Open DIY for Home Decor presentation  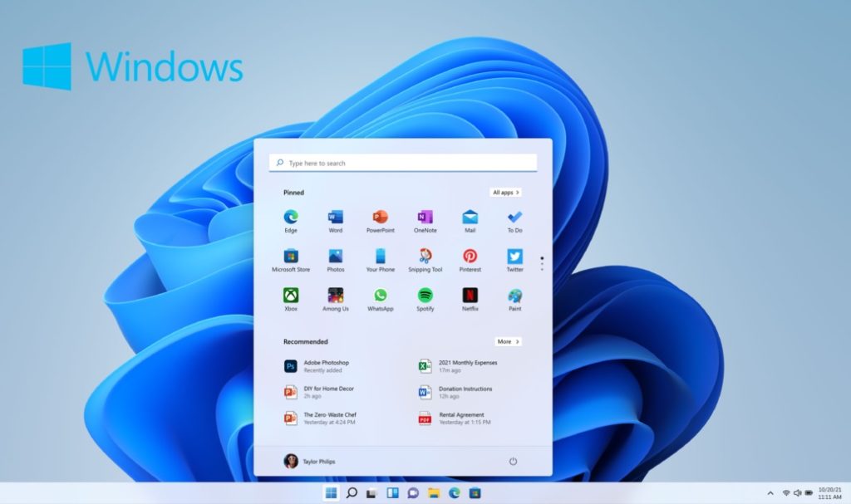pyautogui.click(x=319, y=392)
